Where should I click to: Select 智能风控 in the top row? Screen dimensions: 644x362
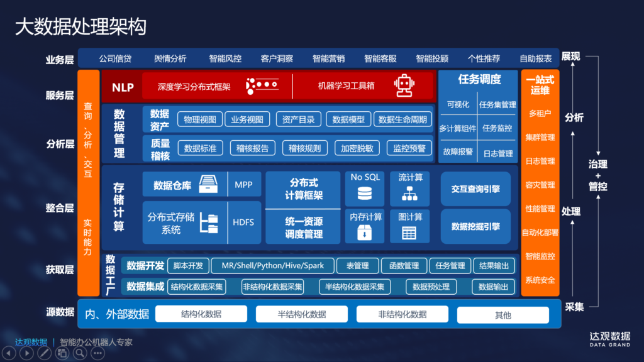225,58
